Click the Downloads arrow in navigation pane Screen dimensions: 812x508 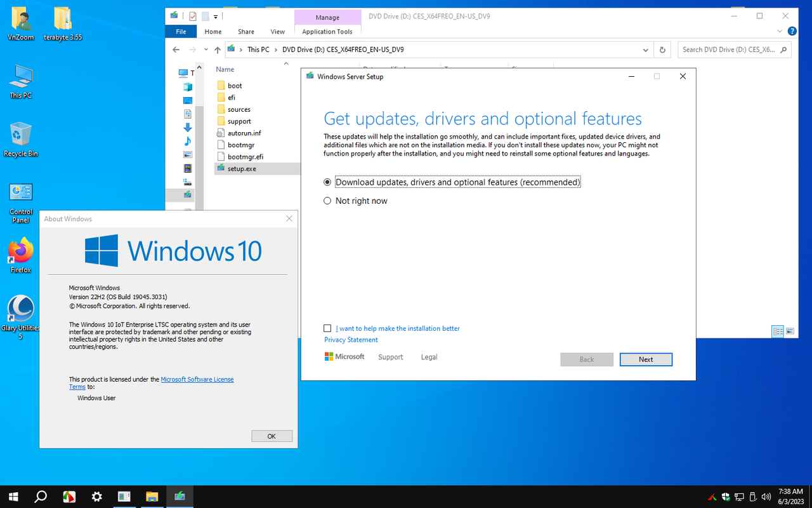[x=188, y=128]
